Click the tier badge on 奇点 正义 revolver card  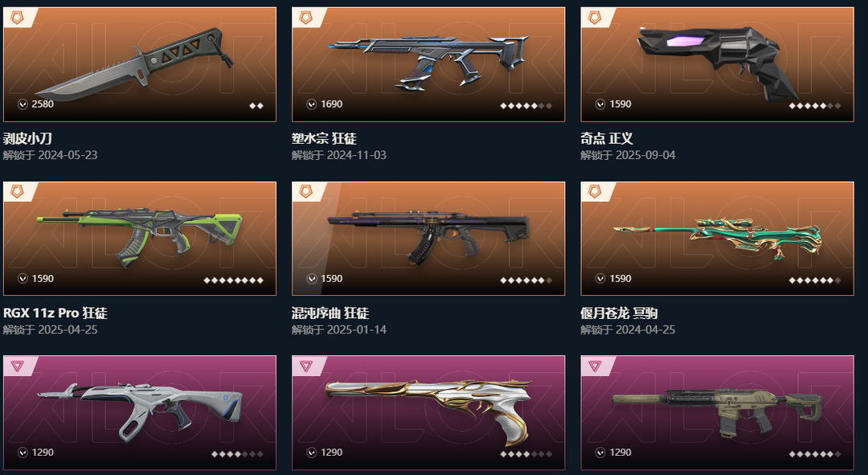point(595,18)
